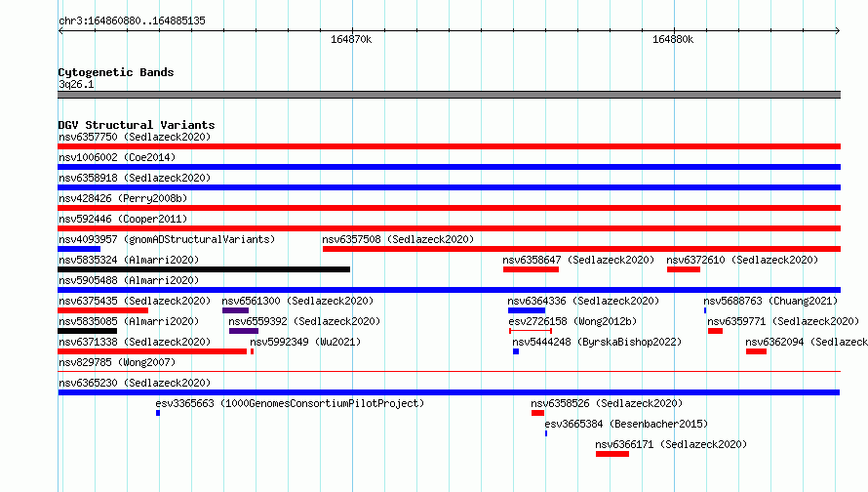The width and height of the screenshot is (868, 492).
Task: Click nsv6365230 (Sedlazeck2020) label
Action: click(135, 383)
